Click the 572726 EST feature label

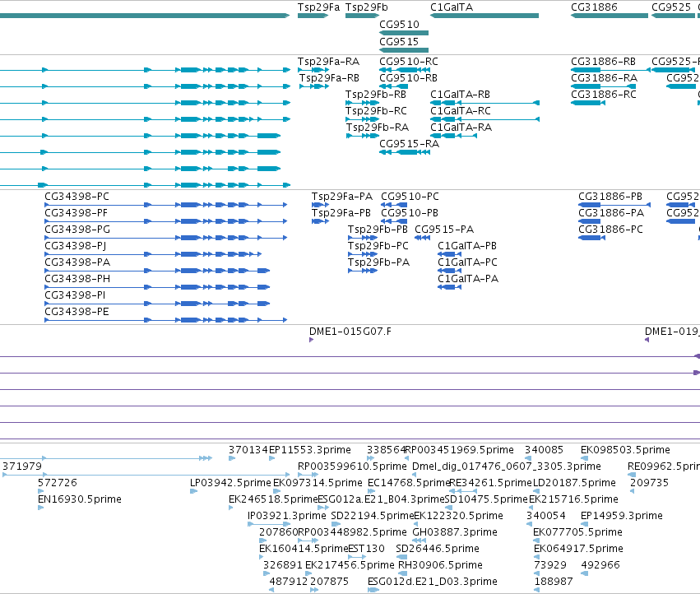(58, 483)
